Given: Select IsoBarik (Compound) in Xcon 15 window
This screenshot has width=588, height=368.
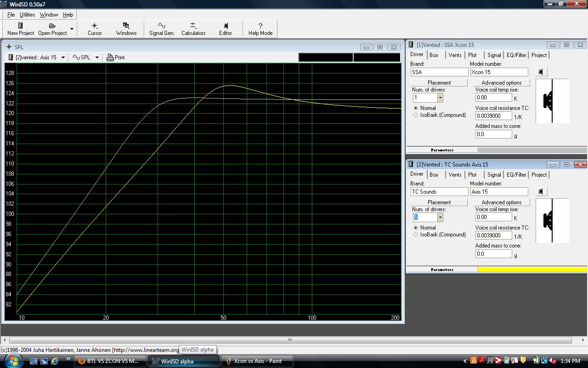Looking at the screenshot, I should 416,115.
